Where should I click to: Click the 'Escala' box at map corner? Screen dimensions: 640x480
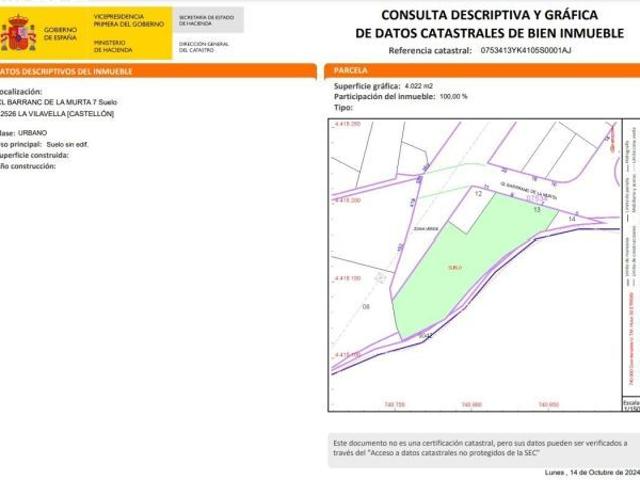pyautogui.click(x=631, y=405)
